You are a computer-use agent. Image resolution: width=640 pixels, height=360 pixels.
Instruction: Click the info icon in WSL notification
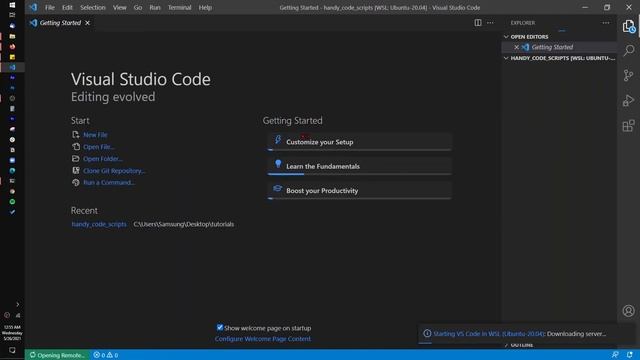[x=427, y=333]
